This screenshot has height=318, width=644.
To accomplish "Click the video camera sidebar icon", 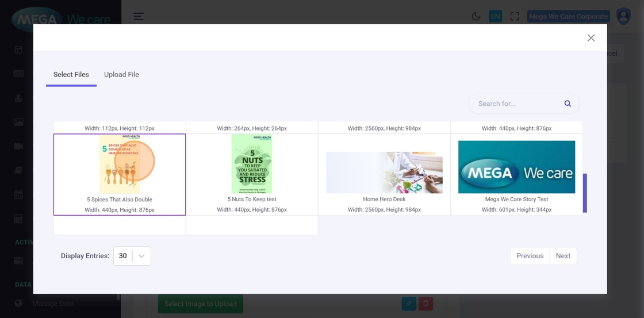I will (x=18, y=146).
